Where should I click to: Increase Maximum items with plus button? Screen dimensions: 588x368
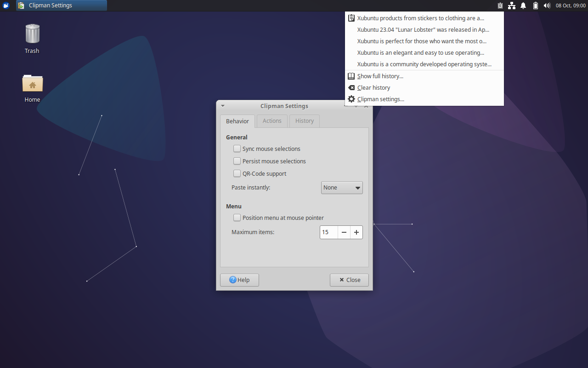click(x=356, y=232)
